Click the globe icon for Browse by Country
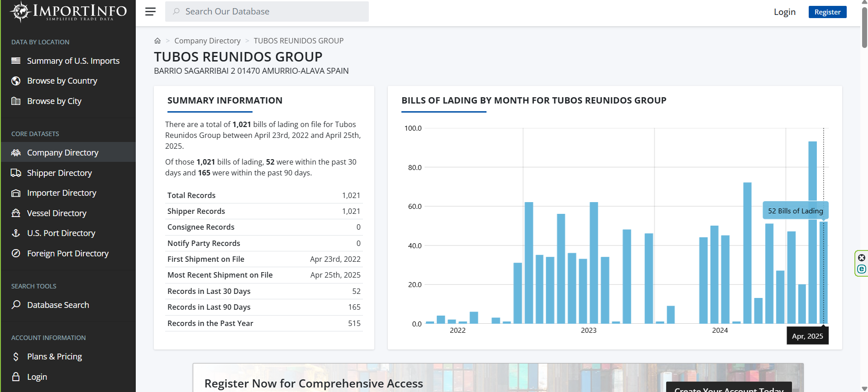Image resolution: width=868 pixels, height=392 pixels. (16, 81)
